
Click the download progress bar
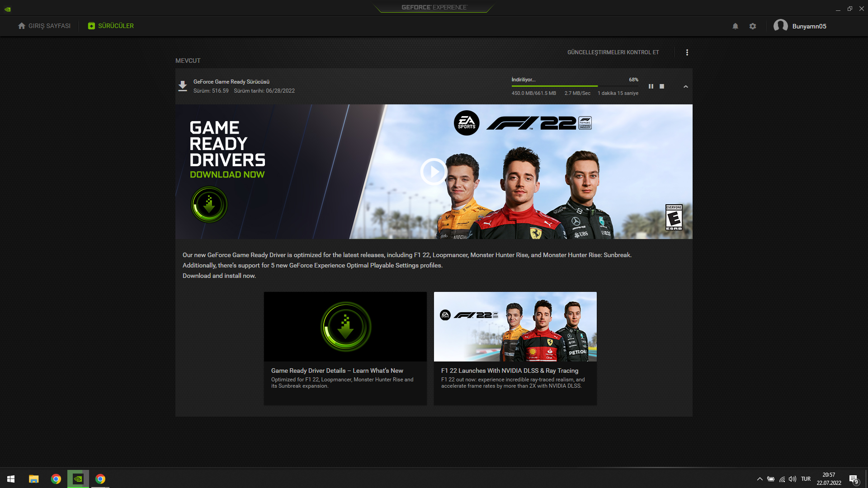coord(575,86)
